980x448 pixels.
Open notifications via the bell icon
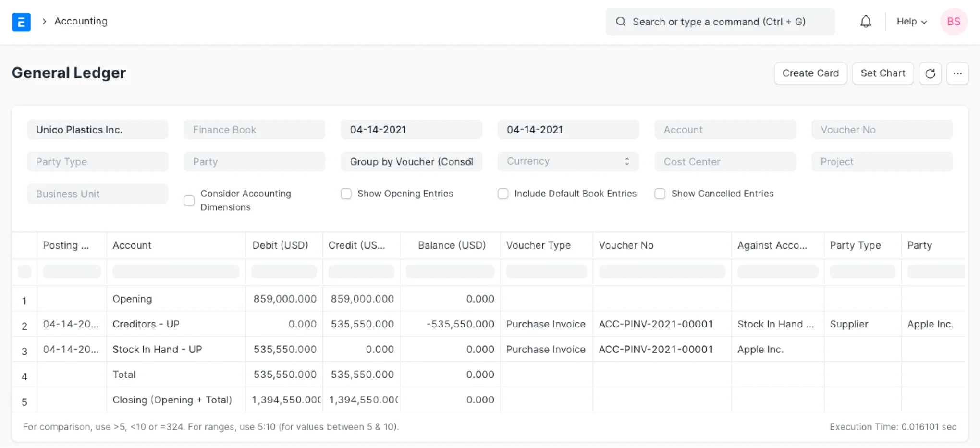point(866,22)
